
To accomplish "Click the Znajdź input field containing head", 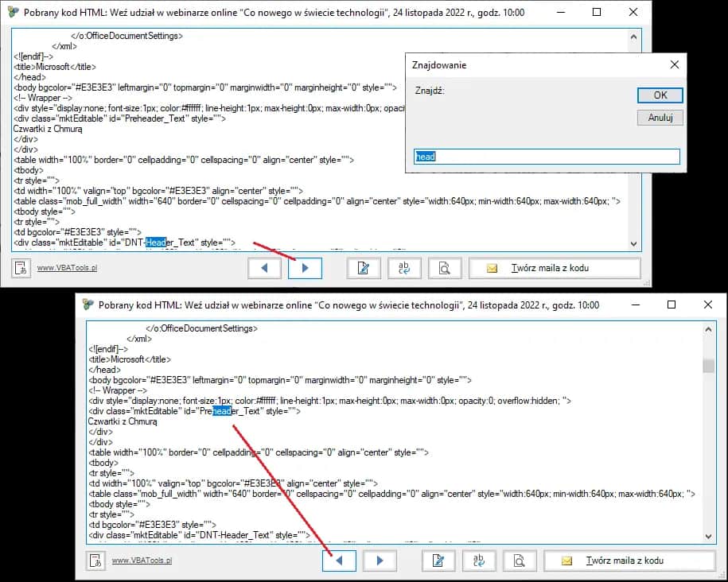I will (546, 157).
